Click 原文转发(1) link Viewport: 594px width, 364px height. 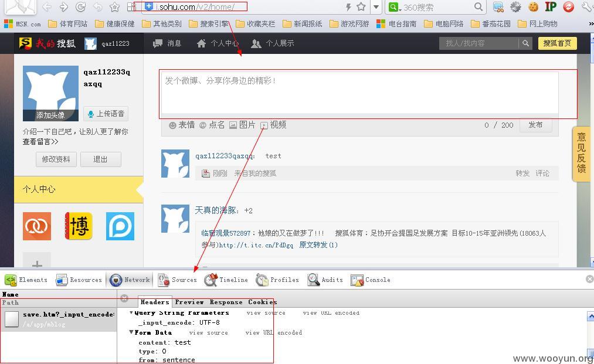click(318, 245)
